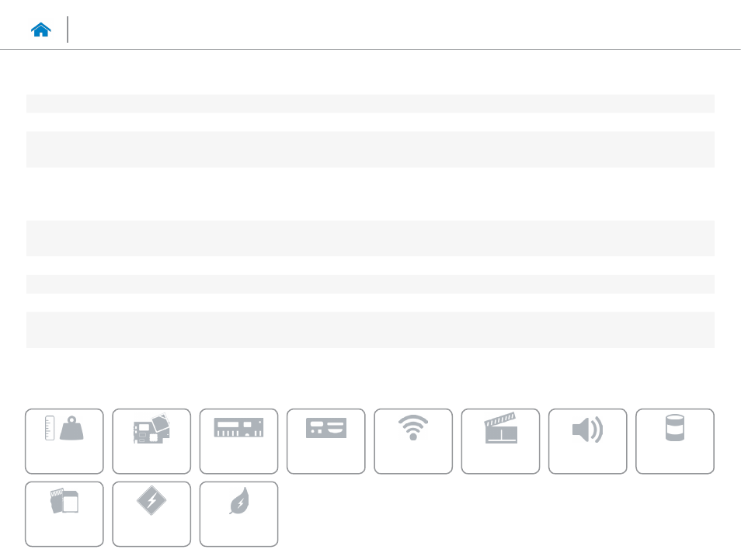Click white row between first two shaded rows
The height and width of the screenshot is (560, 741).
pyautogui.click(x=370, y=122)
